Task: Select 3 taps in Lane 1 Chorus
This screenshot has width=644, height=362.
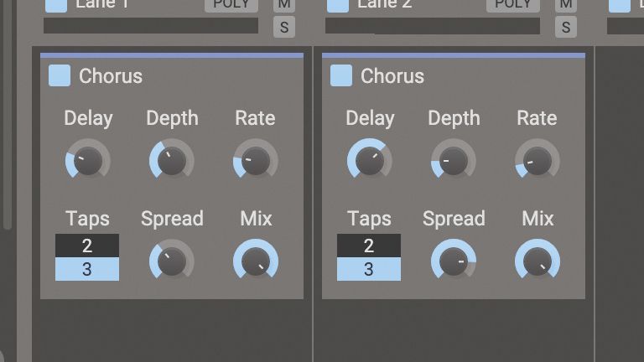Action: coord(87,269)
